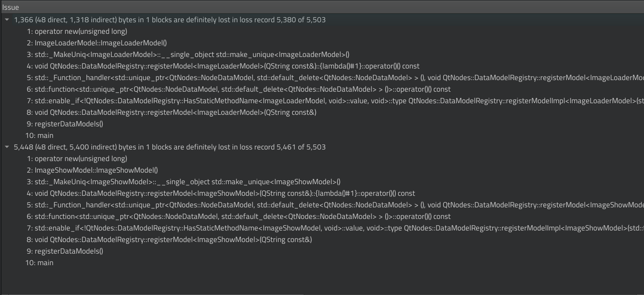644x295 pixels.
Task: Click the disclosure triangle of loss record 5,380
Action: (x=7, y=20)
